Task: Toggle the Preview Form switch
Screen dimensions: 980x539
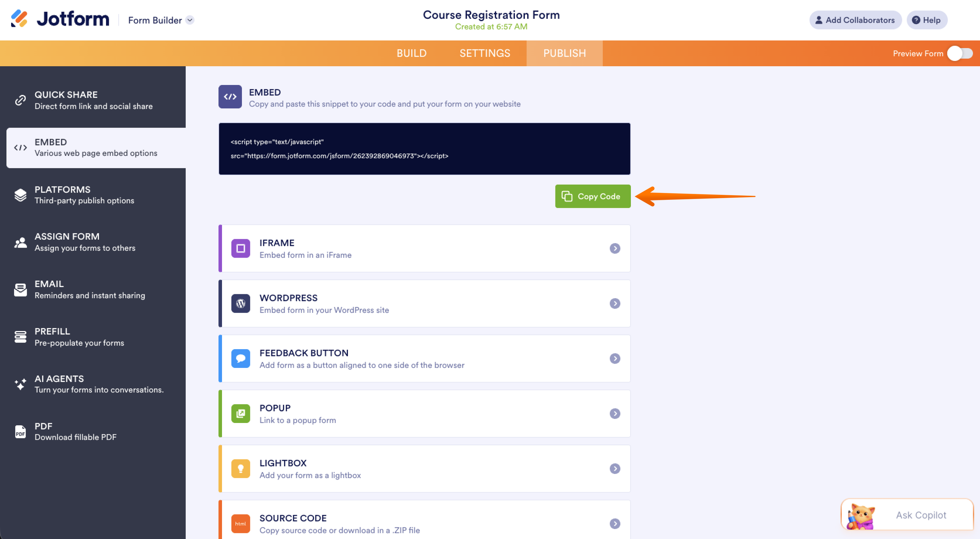Action: click(x=960, y=53)
